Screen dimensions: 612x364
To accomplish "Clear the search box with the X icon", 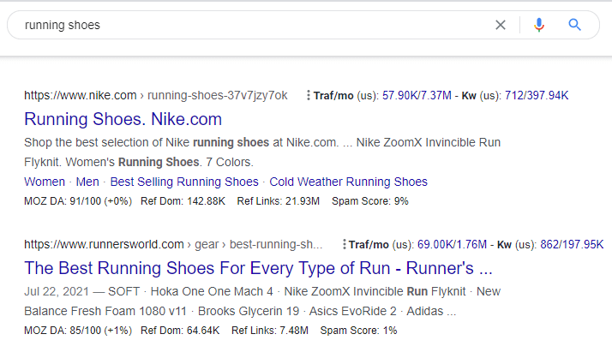I will tap(501, 25).
